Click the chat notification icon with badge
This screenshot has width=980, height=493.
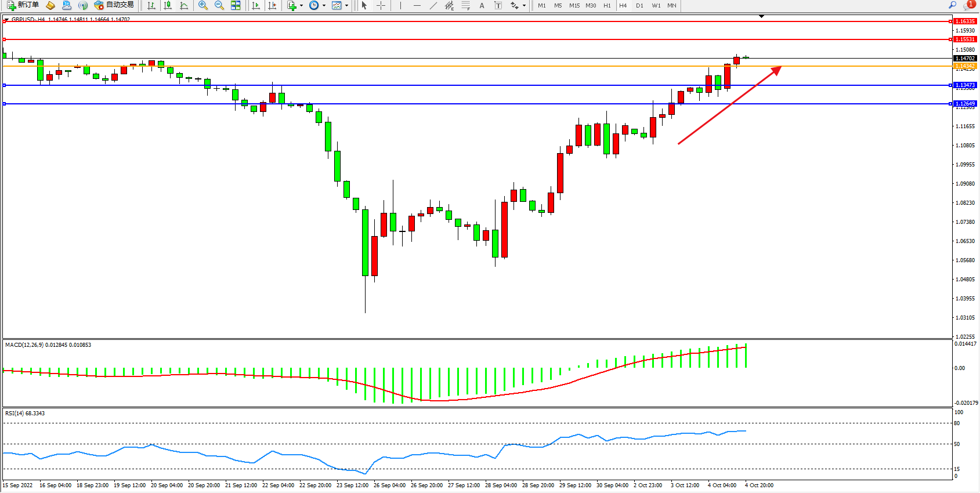(968, 5)
